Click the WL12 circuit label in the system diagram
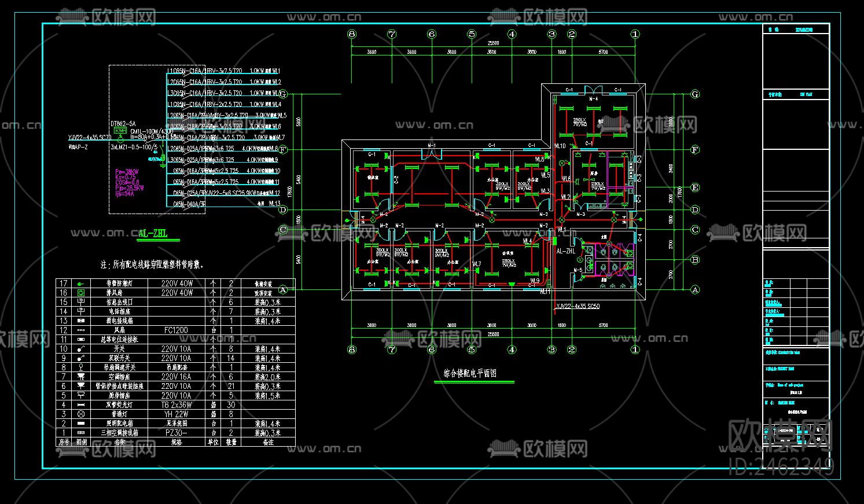This screenshot has width=864, height=504. [x=274, y=193]
